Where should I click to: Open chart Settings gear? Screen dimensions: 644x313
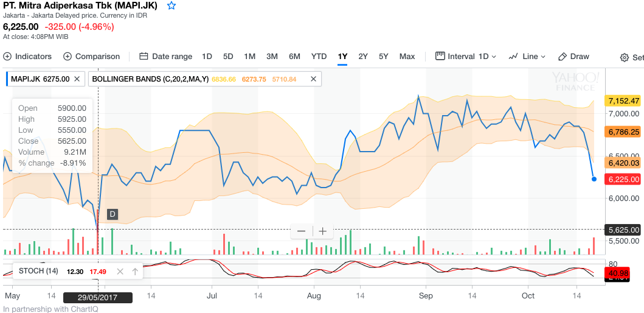point(625,58)
